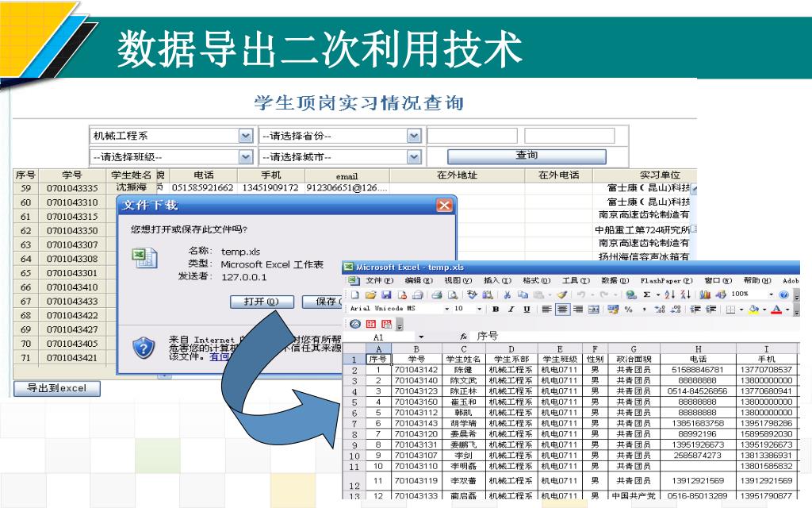Click the Print icon in Excel toolbar

click(x=437, y=295)
